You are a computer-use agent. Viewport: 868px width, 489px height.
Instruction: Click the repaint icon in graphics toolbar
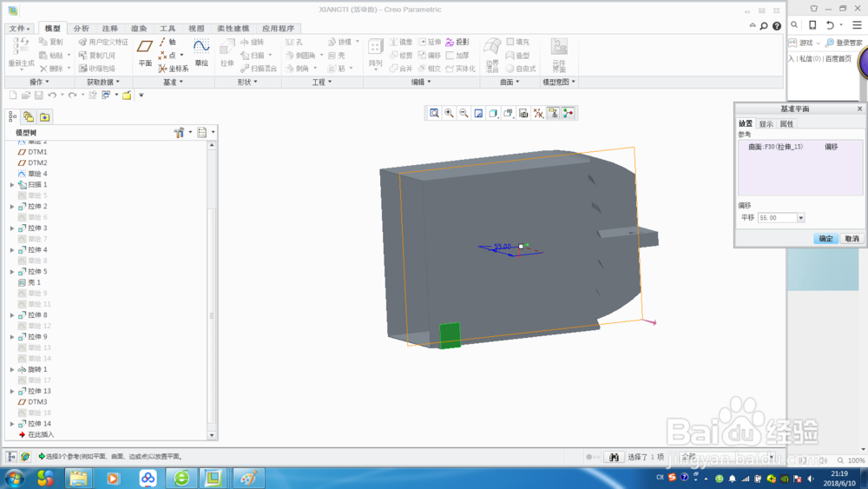click(478, 114)
